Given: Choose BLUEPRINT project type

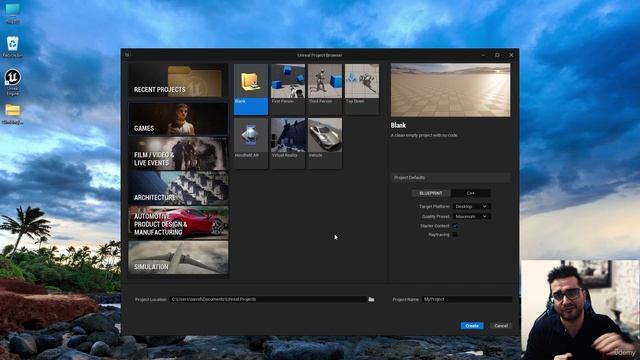Looking at the screenshot, I should (x=431, y=193).
